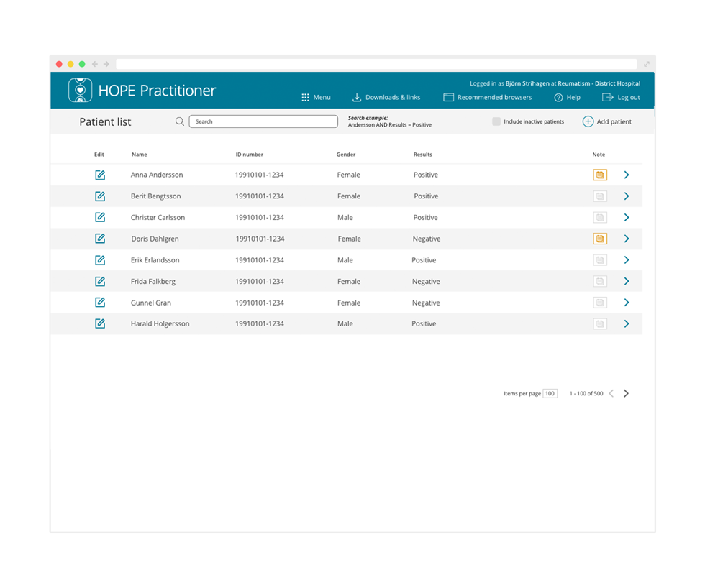Sort by Results column header
The height and width of the screenshot is (588, 705).
click(423, 155)
